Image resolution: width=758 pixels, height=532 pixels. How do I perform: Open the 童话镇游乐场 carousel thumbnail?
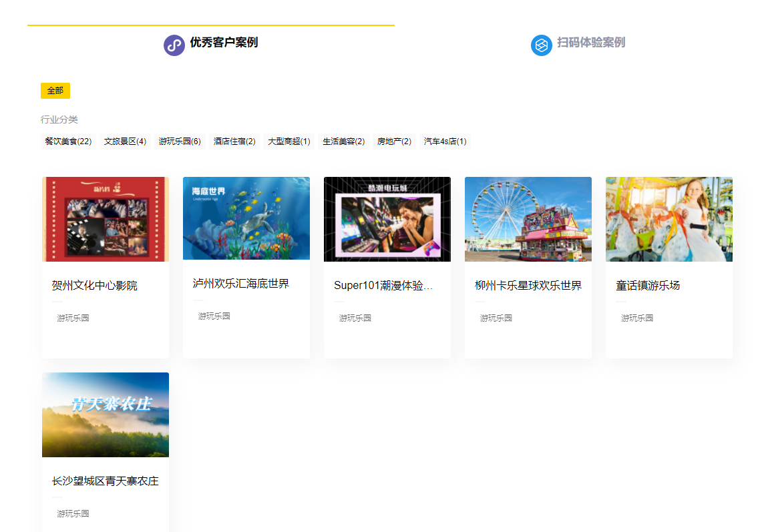pyautogui.click(x=669, y=218)
